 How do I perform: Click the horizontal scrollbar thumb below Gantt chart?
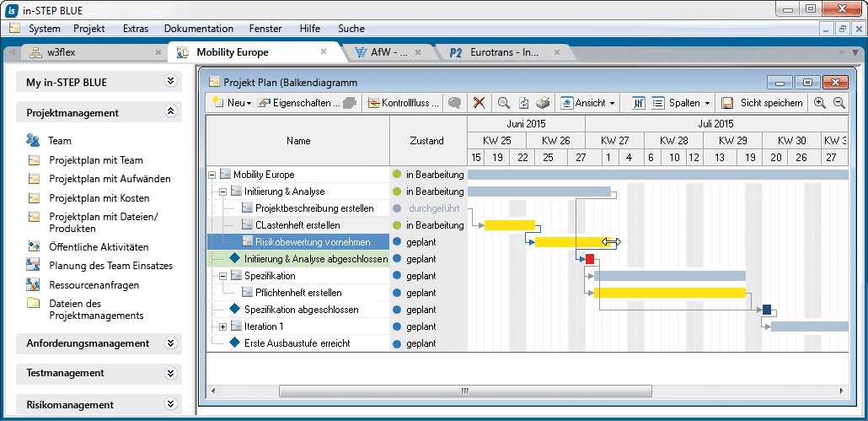[x=463, y=391]
